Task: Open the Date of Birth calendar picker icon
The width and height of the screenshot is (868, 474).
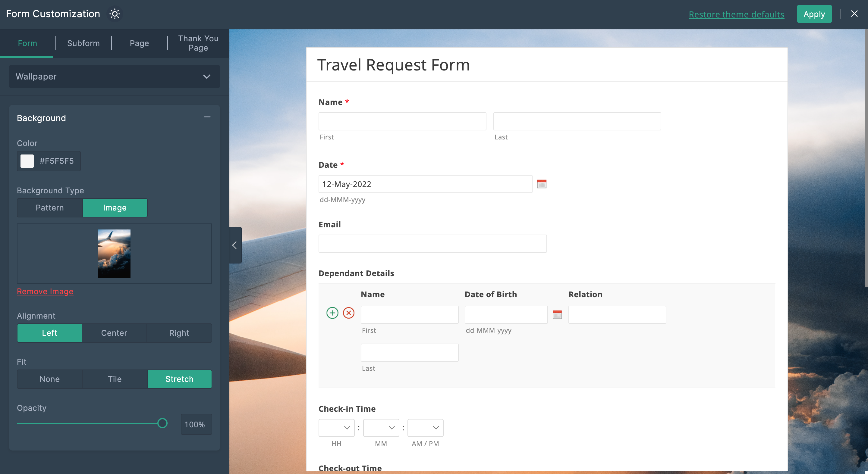Action: [x=557, y=314]
